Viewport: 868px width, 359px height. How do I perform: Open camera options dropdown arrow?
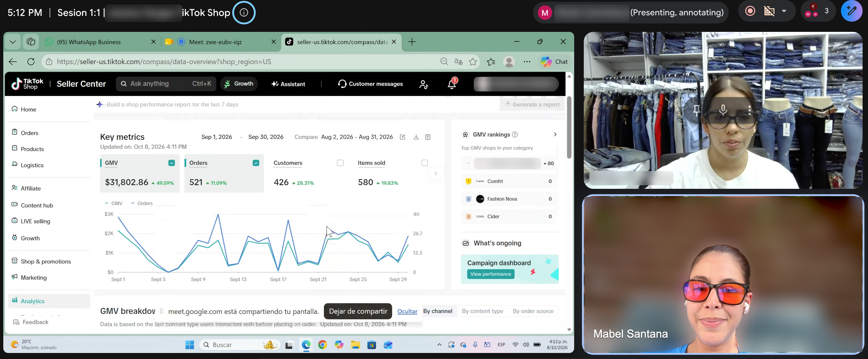click(784, 11)
